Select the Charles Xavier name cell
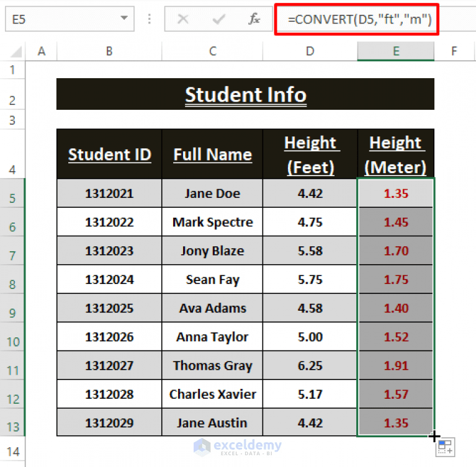476x467 pixels. point(212,394)
